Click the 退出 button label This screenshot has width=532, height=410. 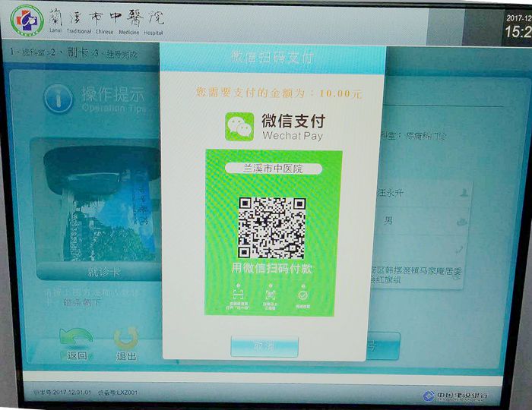click(126, 356)
